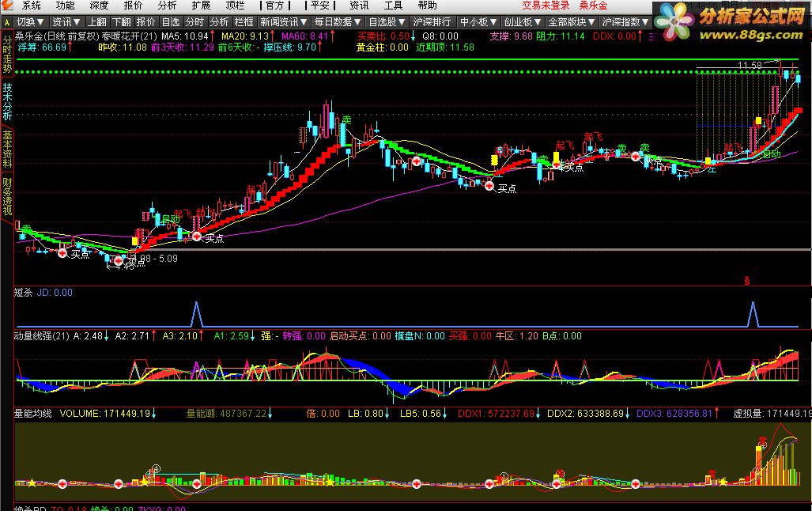Click the yellow A toolbar icon

tap(7, 22)
